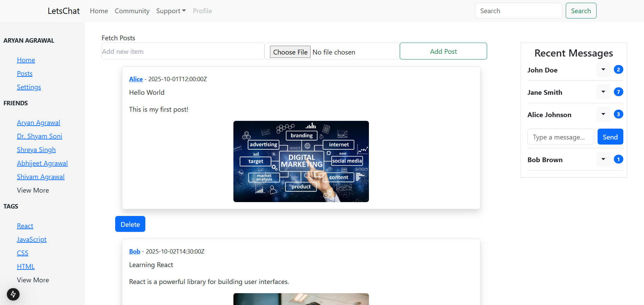Click the Hello World post title
This screenshot has width=644, height=305.
tap(147, 92)
